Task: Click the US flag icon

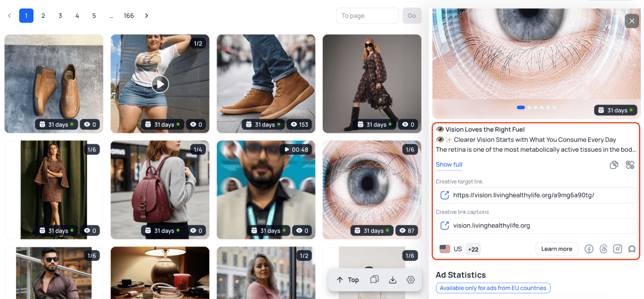Action: (445, 249)
